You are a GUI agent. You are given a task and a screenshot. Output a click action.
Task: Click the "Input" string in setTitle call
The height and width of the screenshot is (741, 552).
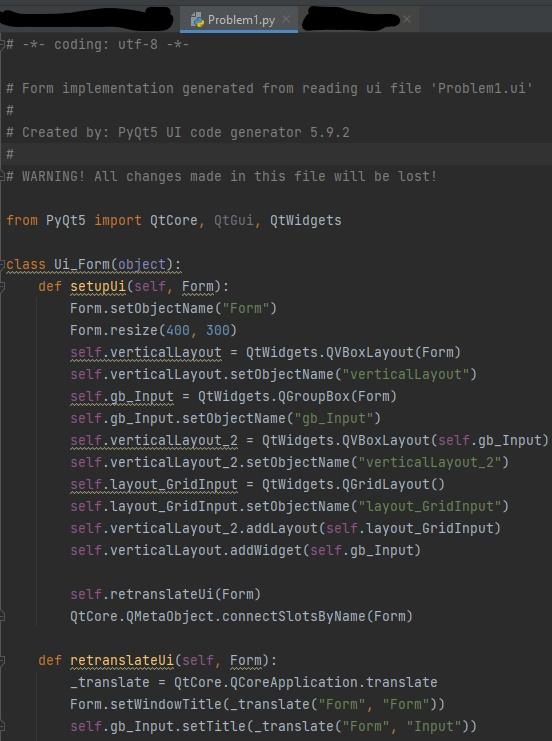pos(433,726)
